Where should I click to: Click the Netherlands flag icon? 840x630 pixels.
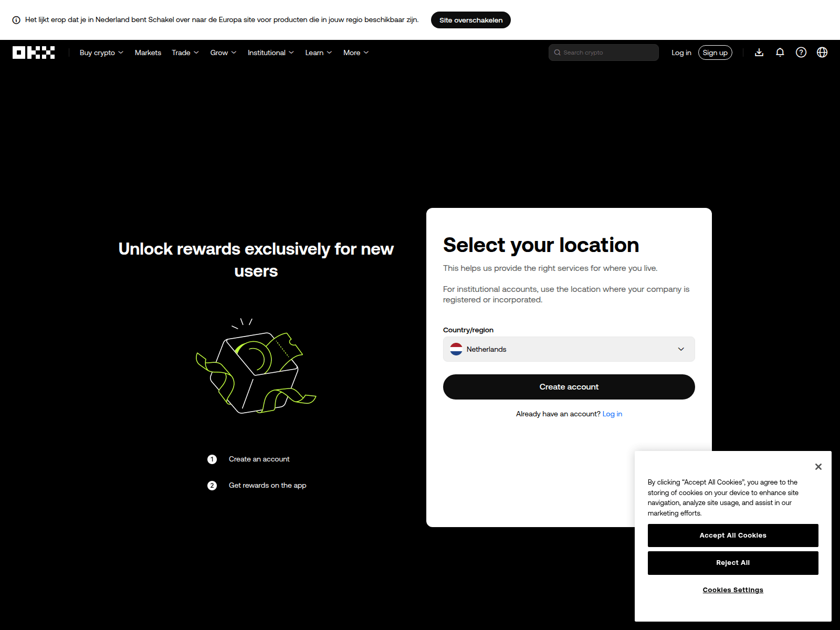pos(456,349)
